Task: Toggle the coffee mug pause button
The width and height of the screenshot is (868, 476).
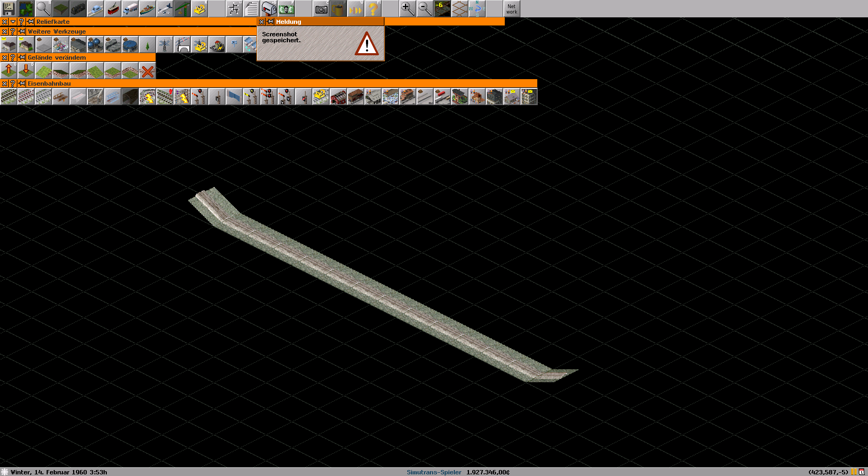Action: pyautogui.click(x=338, y=9)
